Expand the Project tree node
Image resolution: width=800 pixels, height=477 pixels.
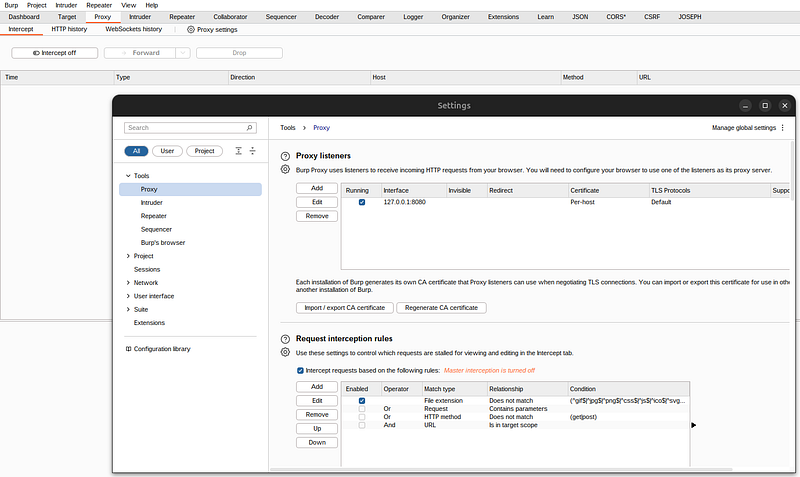click(128, 256)
